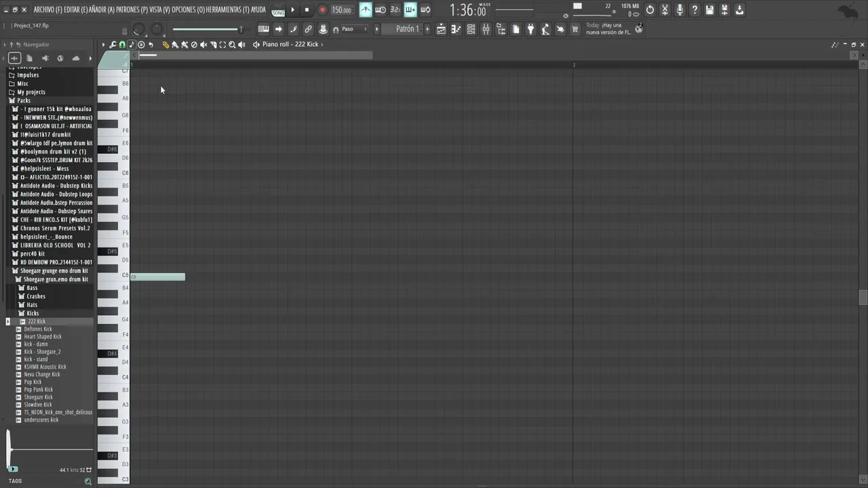Open the plugin picker plug icon

pos(531,29)
